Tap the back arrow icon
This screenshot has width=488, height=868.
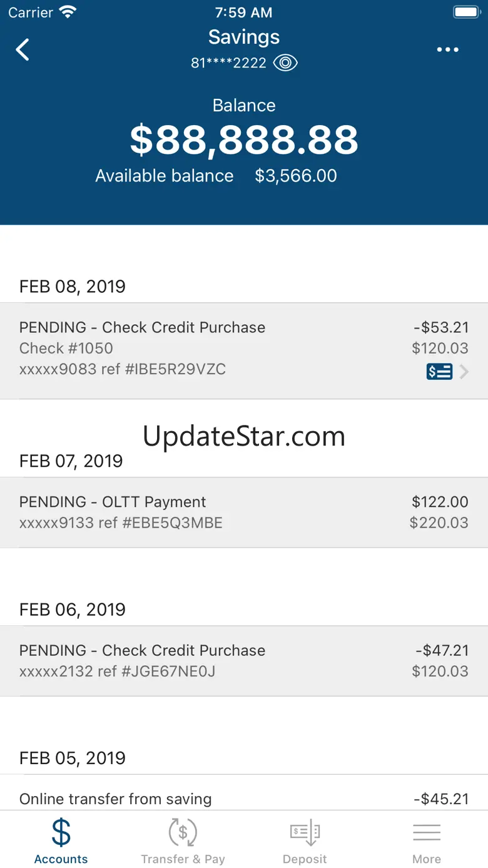tap(23, 49)
